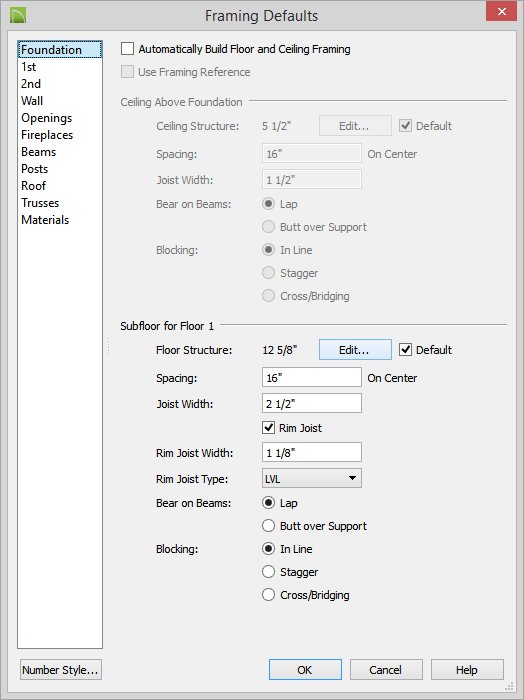The image size is (524, 700).
Task: Uncheck the Rim Joist checkbox
Action: tap(268, 428)
